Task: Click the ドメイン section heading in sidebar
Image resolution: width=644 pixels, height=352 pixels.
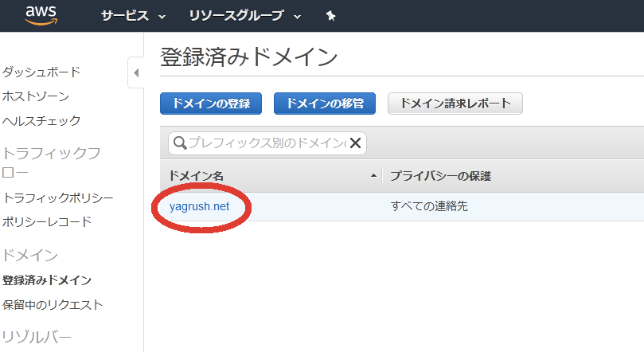Action: point(30,256)
